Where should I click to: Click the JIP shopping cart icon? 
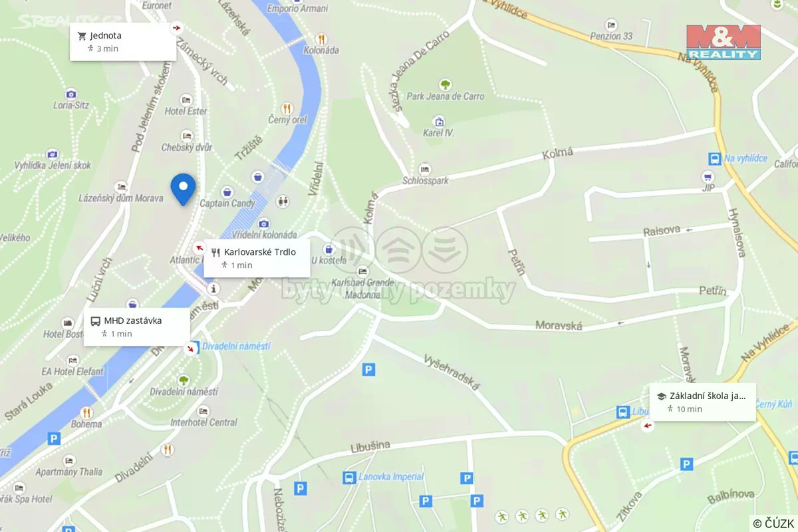[708, 177]
